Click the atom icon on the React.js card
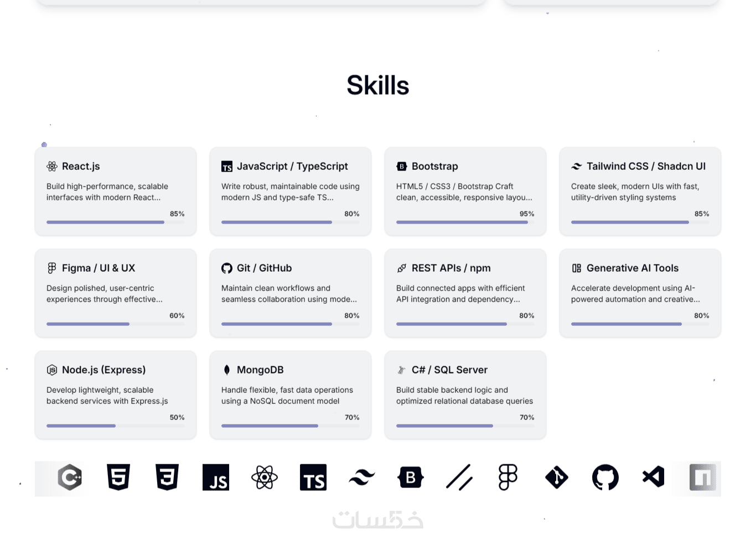 (52, 167)
